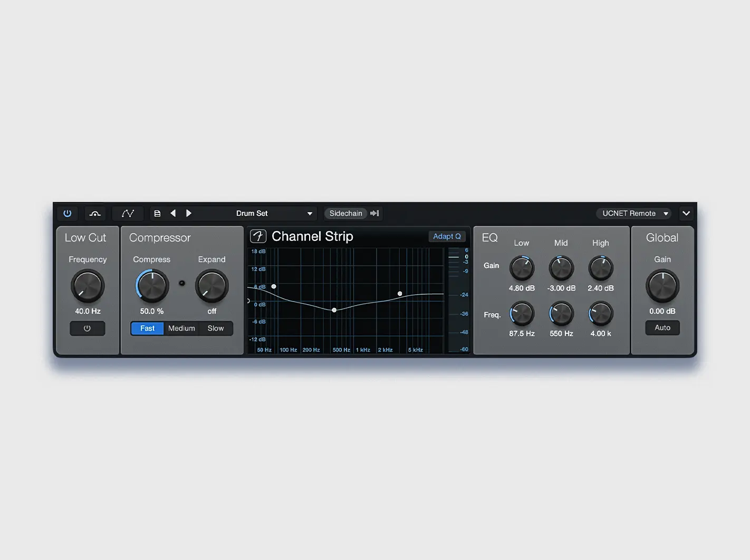Image resolution: width=750 pixels, height=560 pixels.
Task: Open the preset list icon
Action: pos(157,213)
